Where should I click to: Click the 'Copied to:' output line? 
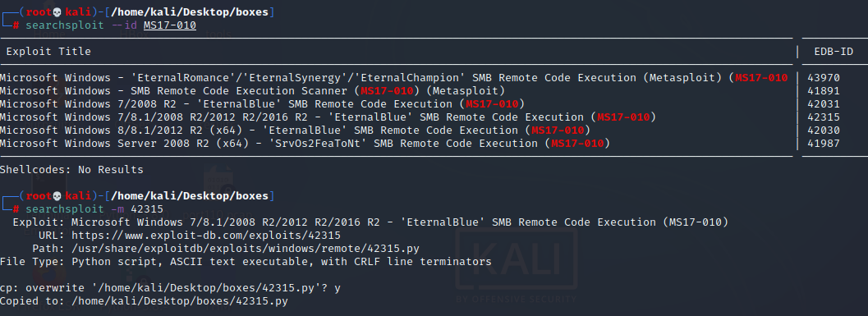click(x=144, y=301)
